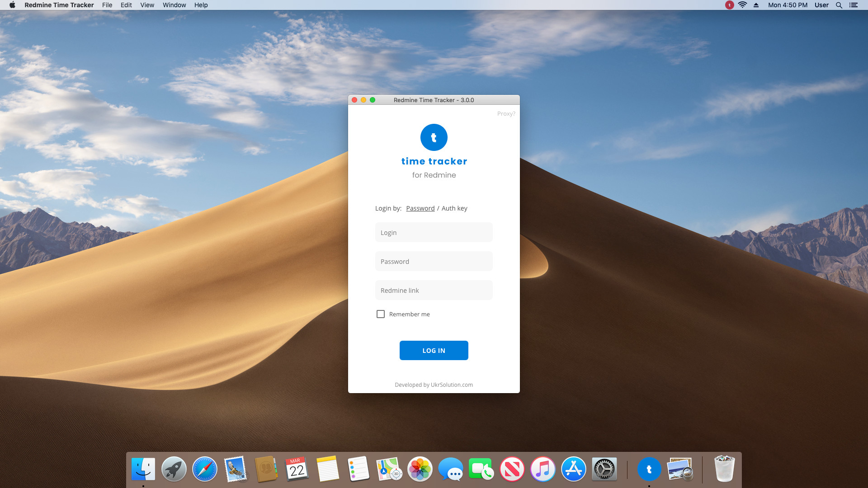Open Maps app in dock

pyautogui.click(x=389, y=469)
